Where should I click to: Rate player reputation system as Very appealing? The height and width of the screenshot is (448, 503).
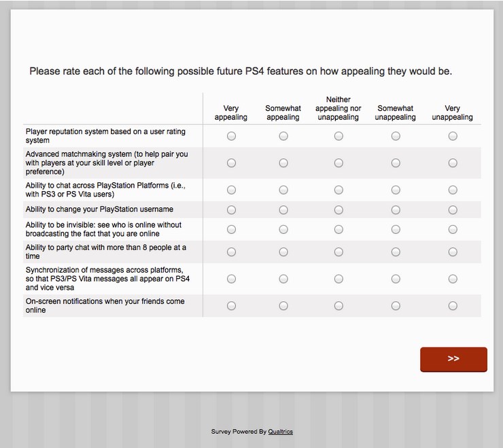point(231,136)
